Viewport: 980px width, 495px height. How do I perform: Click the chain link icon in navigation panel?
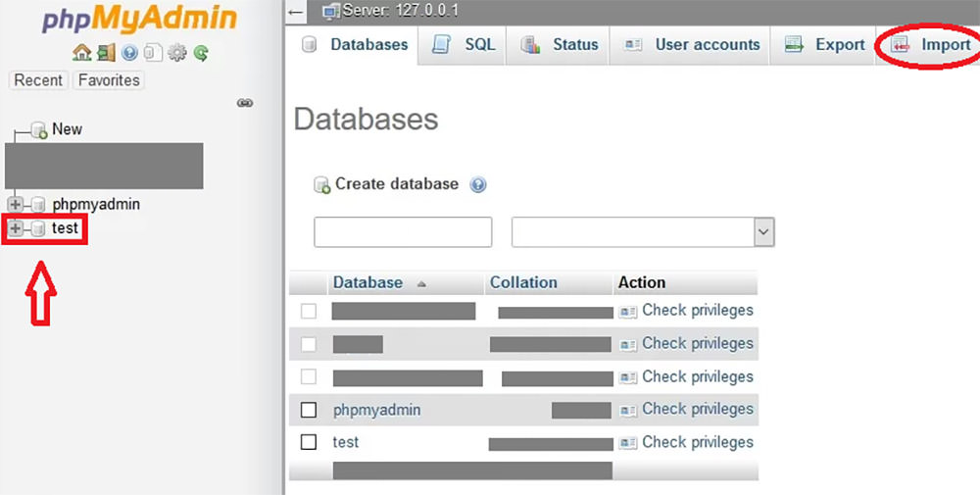click(245, 103)
